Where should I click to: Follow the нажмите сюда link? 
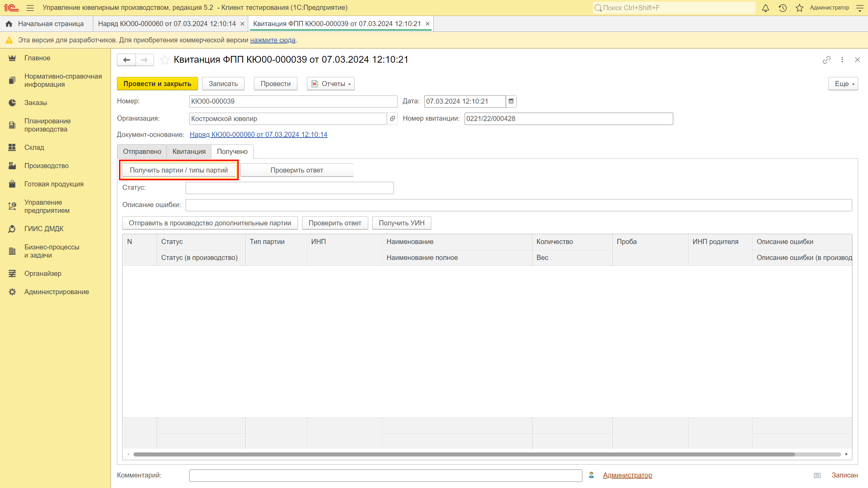tap(273, 40)
